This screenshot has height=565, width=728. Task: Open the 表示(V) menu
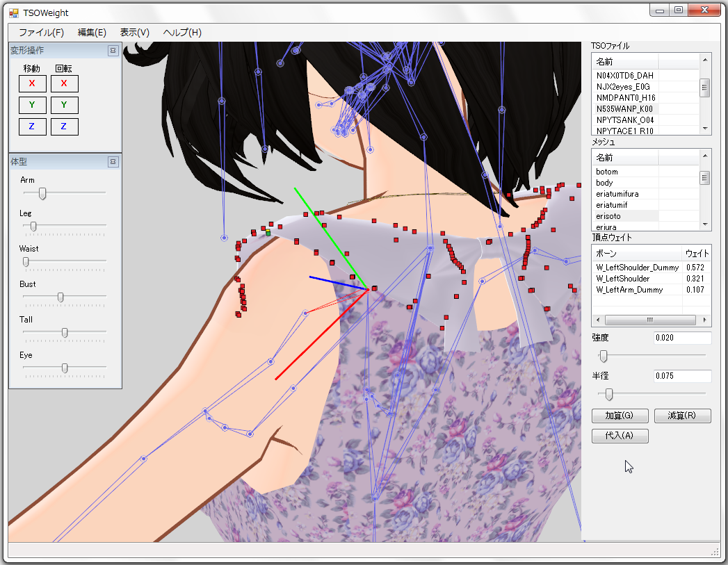134,33
